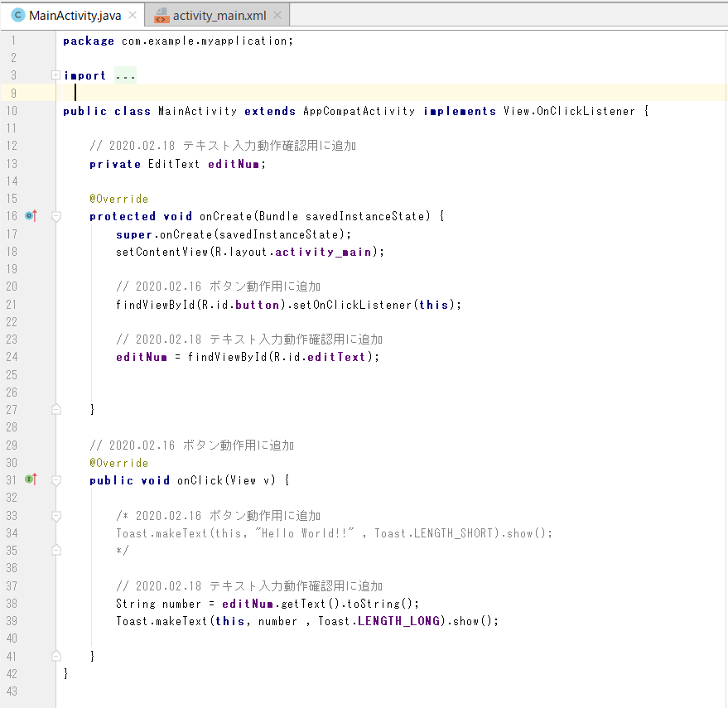Click activity_main layout reference on line 18
The image size is (728, 708).
(x=323, y=252)
